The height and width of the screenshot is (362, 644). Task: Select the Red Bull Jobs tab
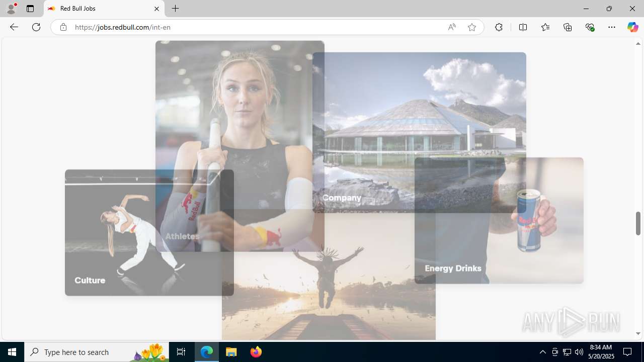tap(104, 9)
